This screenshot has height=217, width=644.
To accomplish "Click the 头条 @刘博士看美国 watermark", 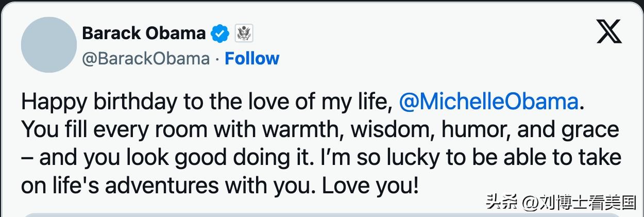I will (x=561, y=203).
